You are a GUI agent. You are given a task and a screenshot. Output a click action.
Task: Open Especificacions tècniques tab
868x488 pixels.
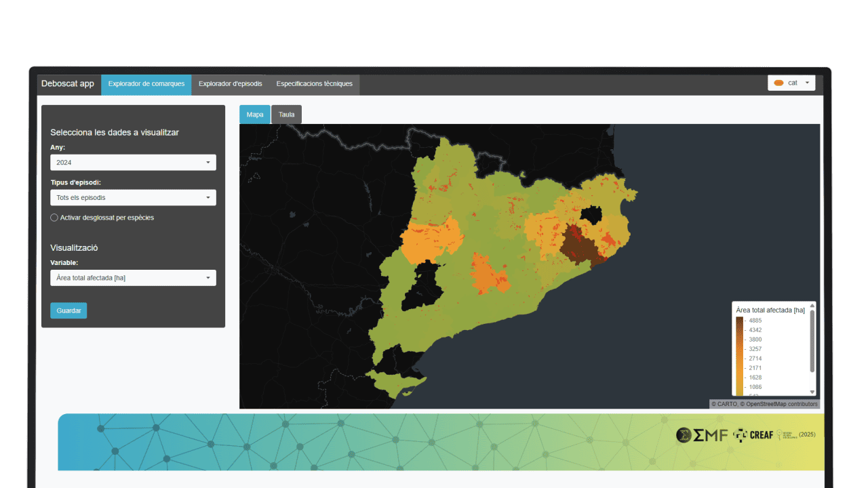coord(314,84)
